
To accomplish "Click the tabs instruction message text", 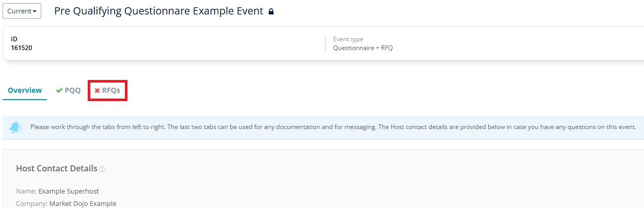I will (333, 127).
